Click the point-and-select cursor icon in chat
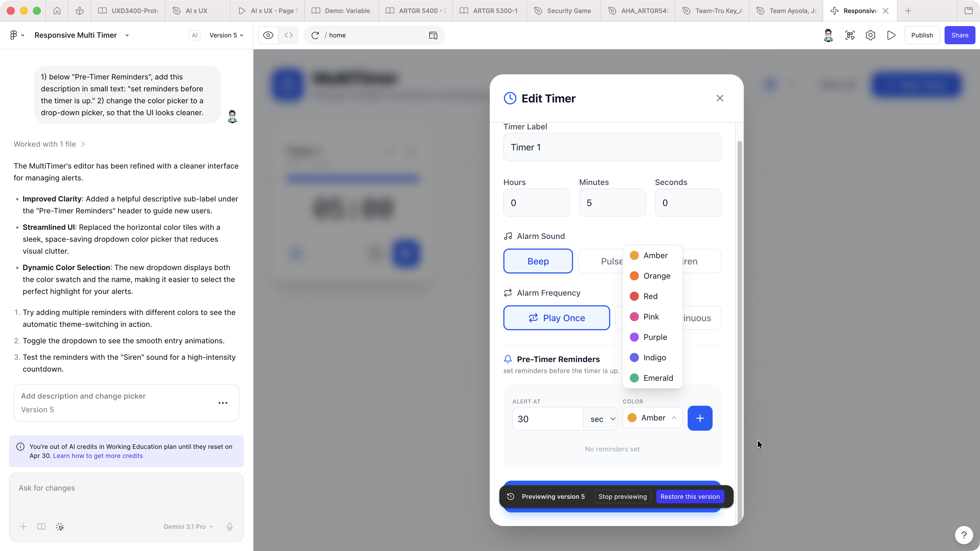 pyautogui.click(x=60, y=527)
